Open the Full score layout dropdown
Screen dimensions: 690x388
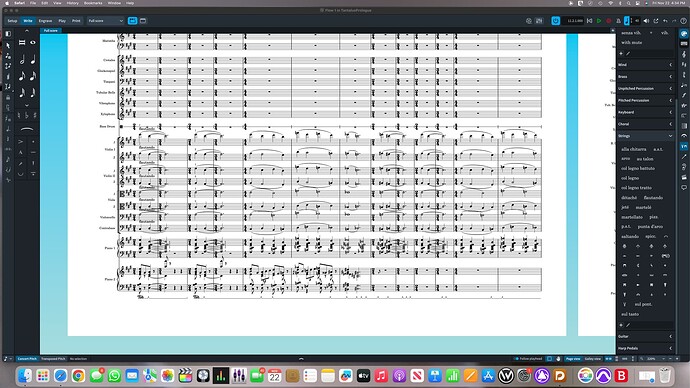click(106, 21)
